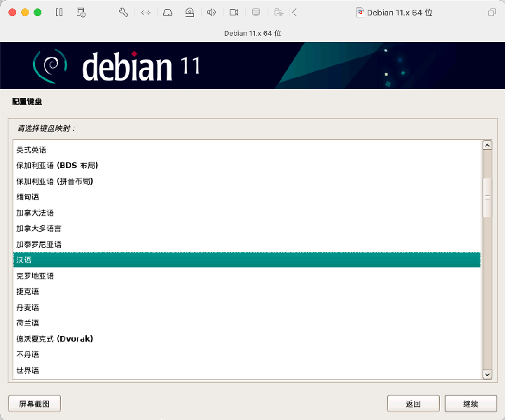Click the VM pause icon in toolbar

(x=59, y=13)
